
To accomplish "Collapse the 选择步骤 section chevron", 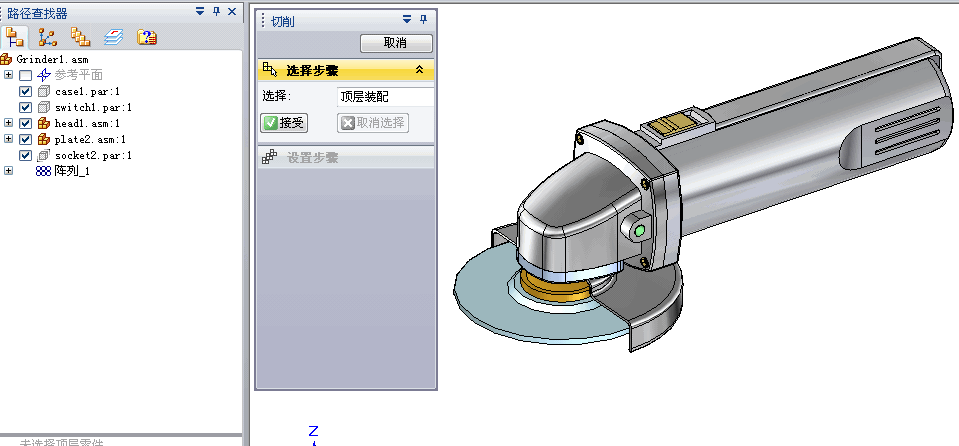I will pos(420,70).
